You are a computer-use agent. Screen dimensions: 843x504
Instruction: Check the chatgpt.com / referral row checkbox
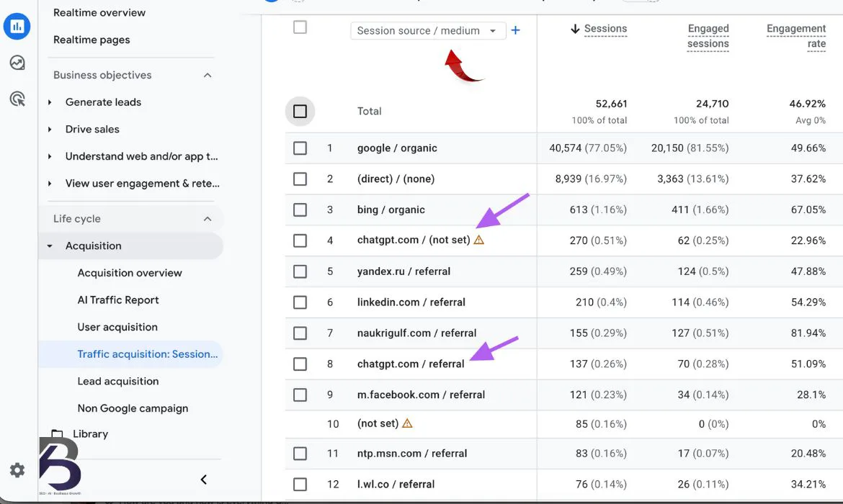click(x=300, y=364)
